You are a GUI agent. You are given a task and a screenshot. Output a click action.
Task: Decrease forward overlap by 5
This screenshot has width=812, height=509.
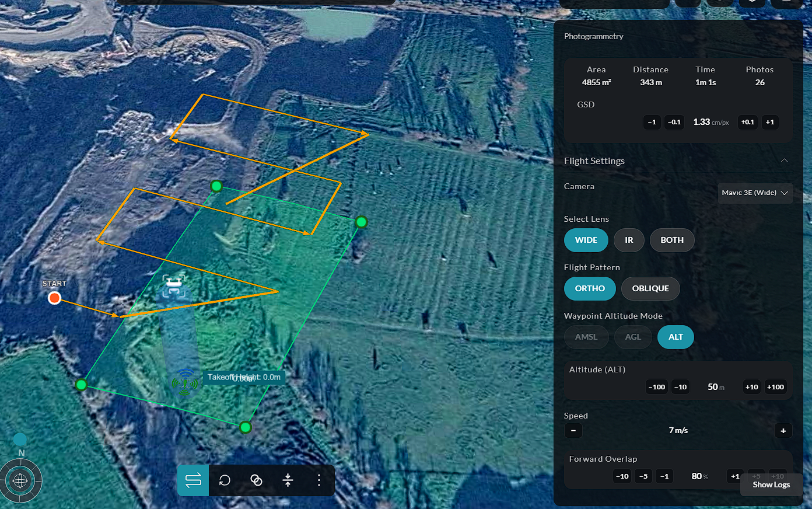tap(643, 476)
